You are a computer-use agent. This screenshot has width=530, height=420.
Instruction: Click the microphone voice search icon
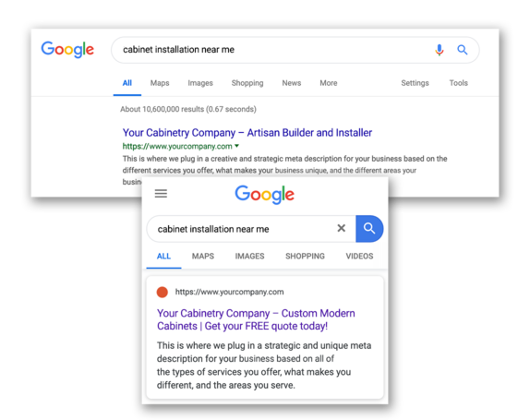click(x=440, y=50)
